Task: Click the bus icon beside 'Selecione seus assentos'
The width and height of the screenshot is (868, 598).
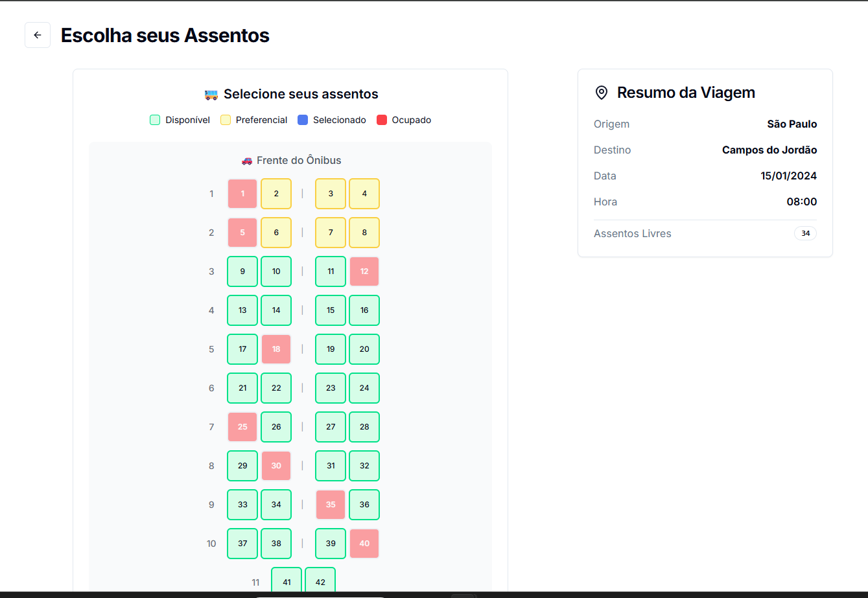Action: [x=211, y=95]
